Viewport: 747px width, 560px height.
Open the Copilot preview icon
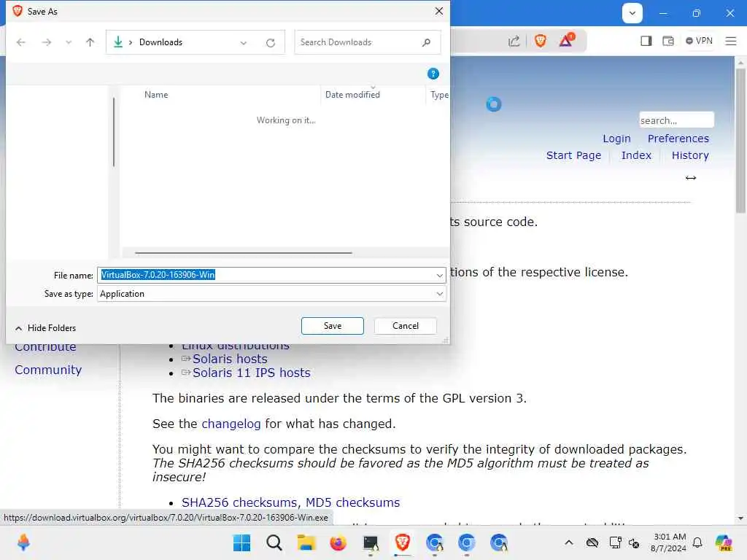[x=724, y=542]
